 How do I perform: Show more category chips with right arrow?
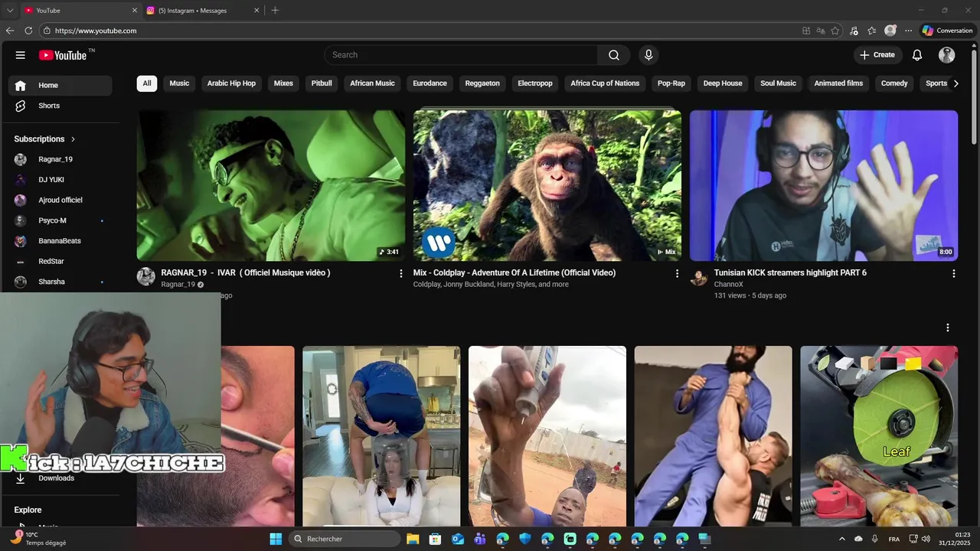click(955, 83)
